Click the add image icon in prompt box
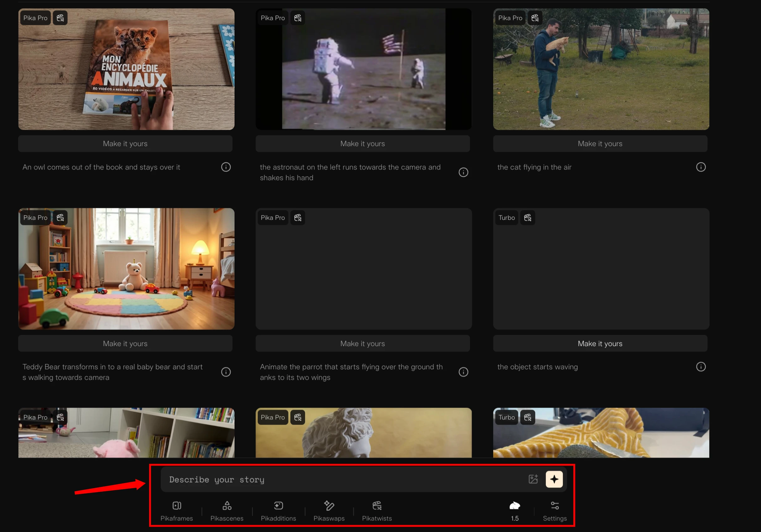Screen dimensions: 761x532 coord(533,479)
